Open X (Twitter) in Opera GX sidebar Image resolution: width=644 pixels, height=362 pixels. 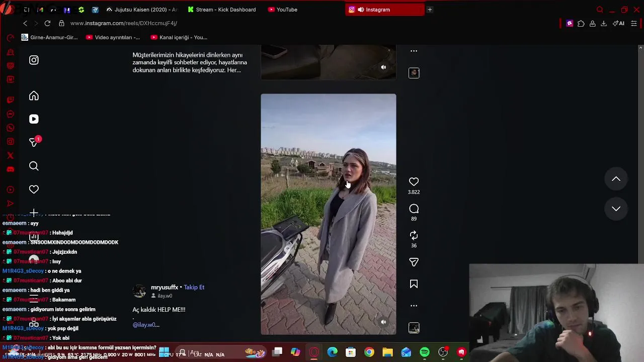(x=10, y=155)
